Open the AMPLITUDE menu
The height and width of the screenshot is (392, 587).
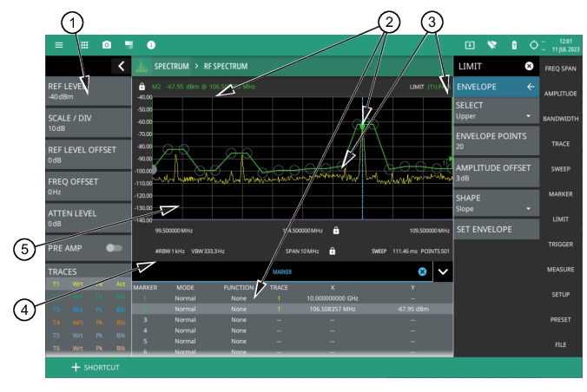(x=560, y=93)
